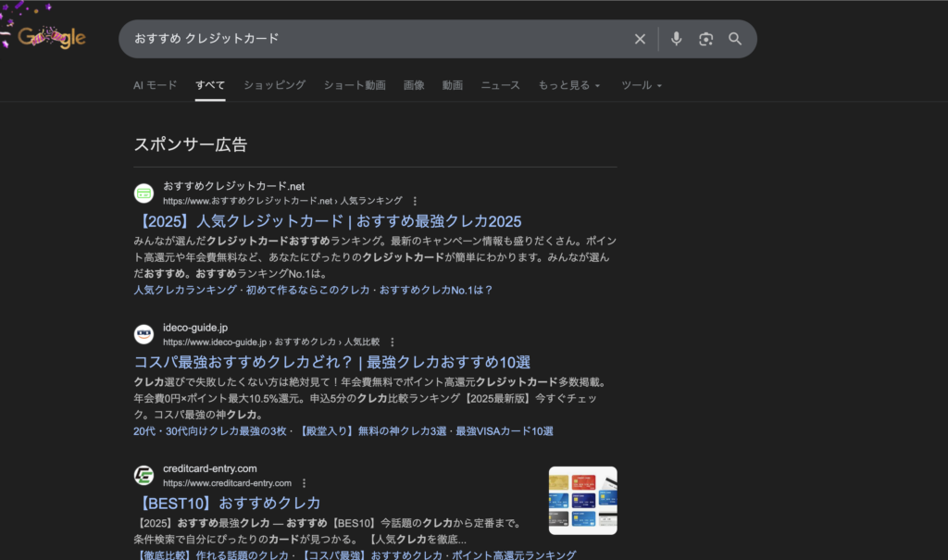Expand the ツール dropdown
Screen dimensions: 948x560
641,85
